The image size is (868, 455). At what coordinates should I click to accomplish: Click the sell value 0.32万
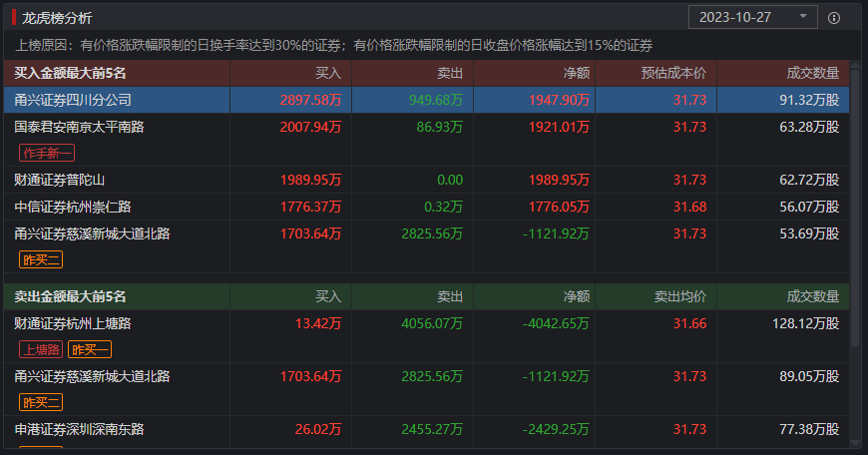point(443,207)
